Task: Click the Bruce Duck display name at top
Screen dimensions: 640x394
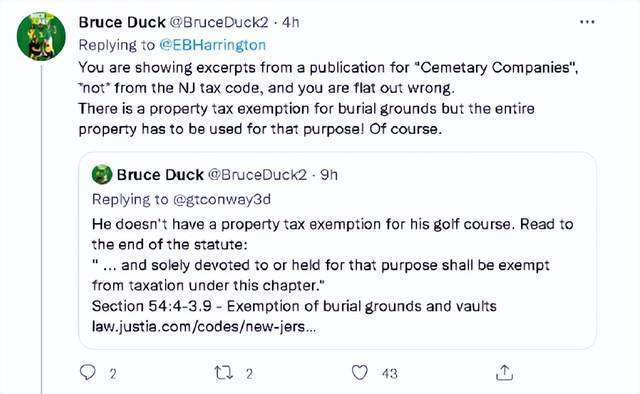Action: click(122, 22)
